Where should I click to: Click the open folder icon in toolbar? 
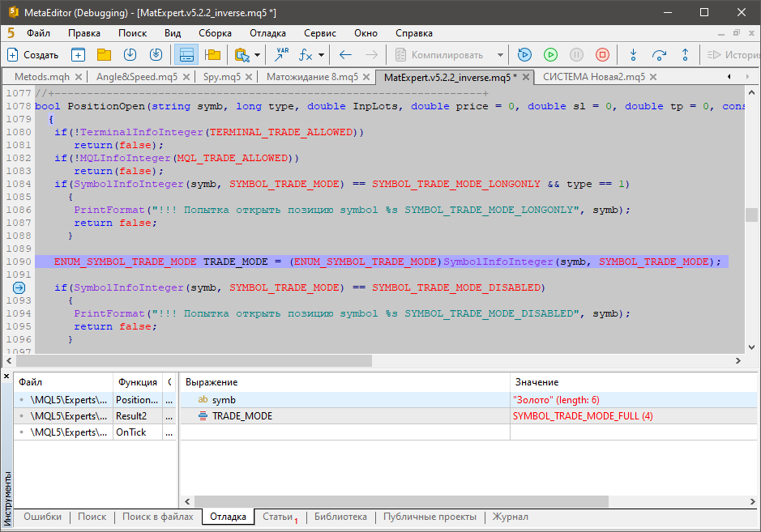click(x=104, y=55)
